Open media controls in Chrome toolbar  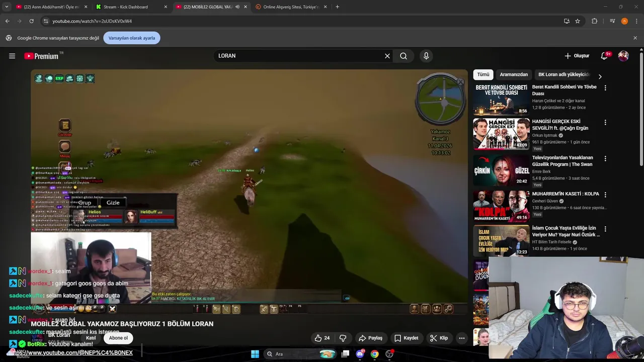pyautogui.click(x=612, y=21)
